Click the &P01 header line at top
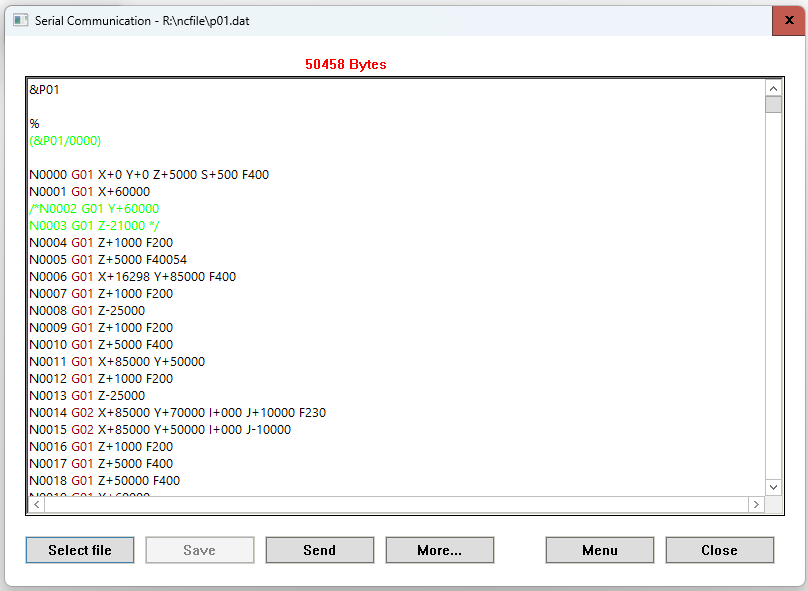The height and width of the screenshot is (591, 808). (x=45, y=90)
